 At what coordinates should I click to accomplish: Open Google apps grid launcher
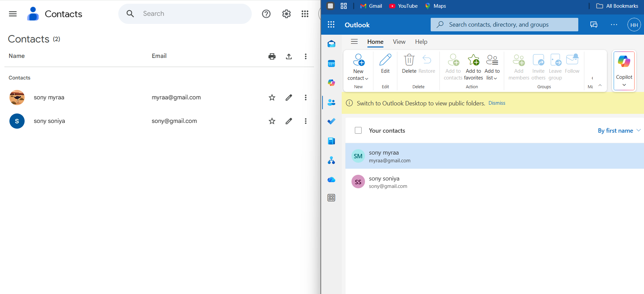pos(305,14)
